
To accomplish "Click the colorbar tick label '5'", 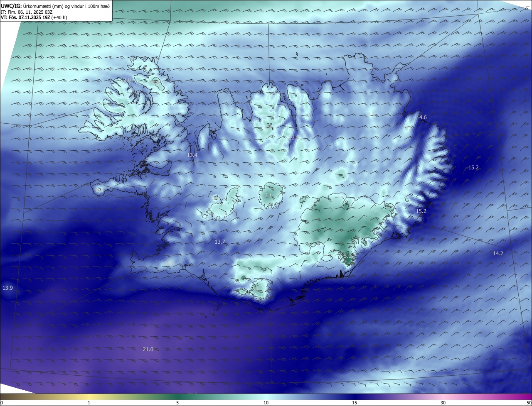I will pos(177,403).
